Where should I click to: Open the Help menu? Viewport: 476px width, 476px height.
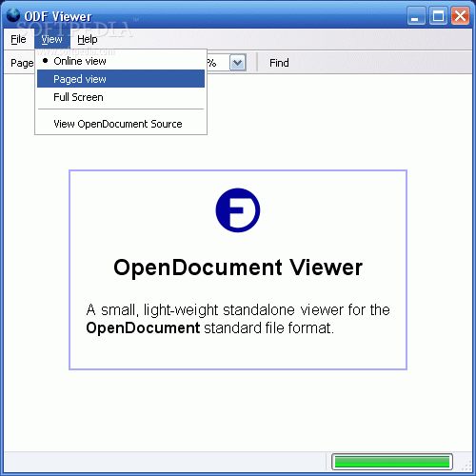[88, 39]
